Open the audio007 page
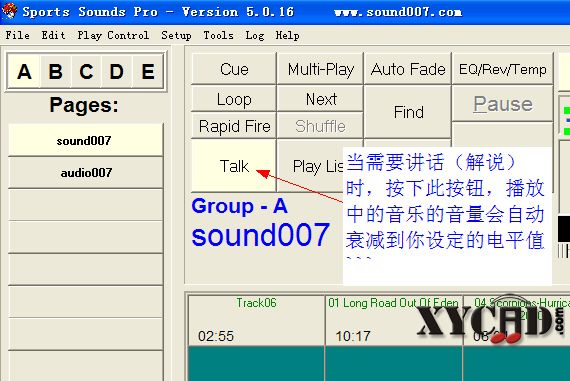570x381 pixels. pyautogui.click(x=85, y=173)
